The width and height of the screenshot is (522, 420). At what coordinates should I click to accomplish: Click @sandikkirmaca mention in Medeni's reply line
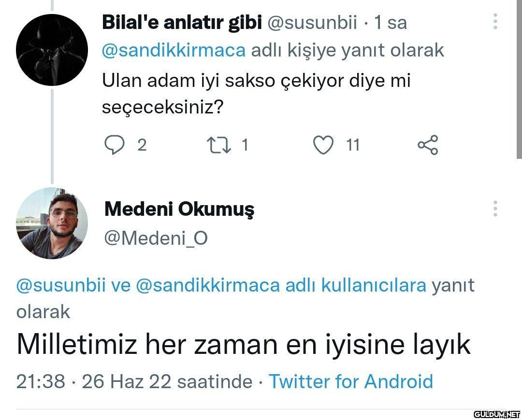coord(208,285)
